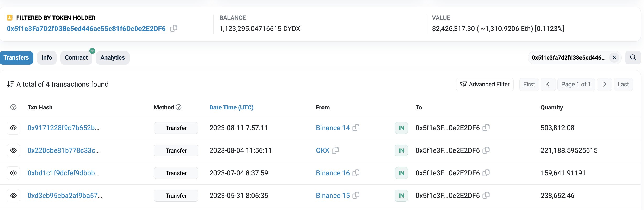The height and width of the screenshot is (210, 644).
Task: Show quick view for transaction 0xd3cb95cba2af9ba57
Action: (x=13, y=196)
